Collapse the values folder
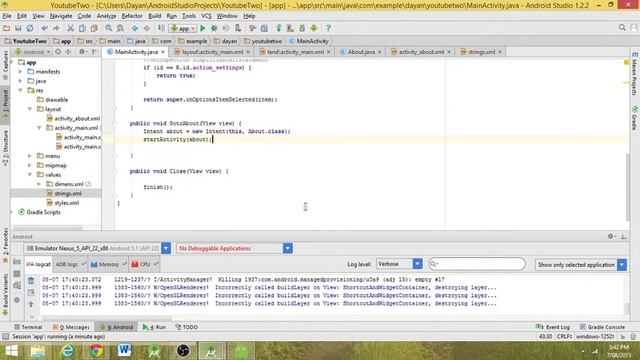640x360 pixels. (30, 175)
